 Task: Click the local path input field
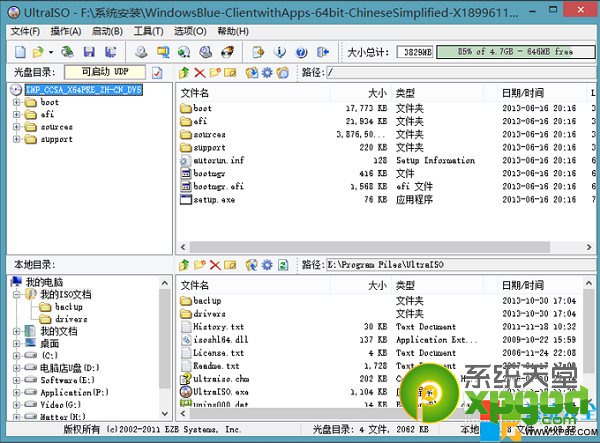[x=450, y=265]
